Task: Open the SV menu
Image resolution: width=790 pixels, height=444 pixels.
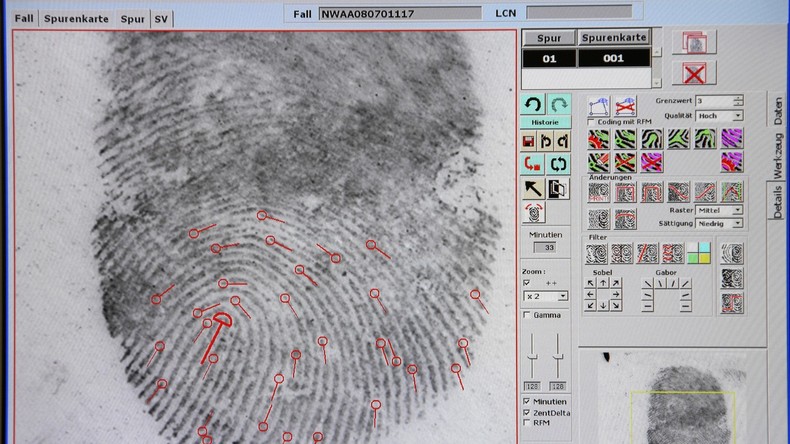Action: (x=161, y=19)
